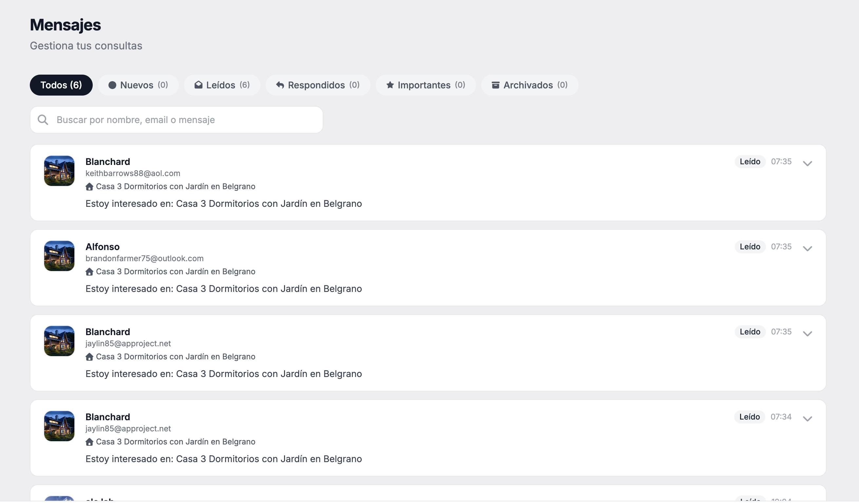This screenshot has width=859, height=504.
Task: Click reply arrow icon in Respondidos filter
Action: [x=280, y=85]
